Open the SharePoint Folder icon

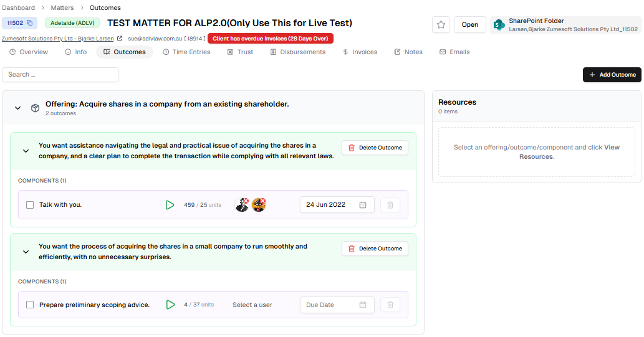(x=499, y=25)
